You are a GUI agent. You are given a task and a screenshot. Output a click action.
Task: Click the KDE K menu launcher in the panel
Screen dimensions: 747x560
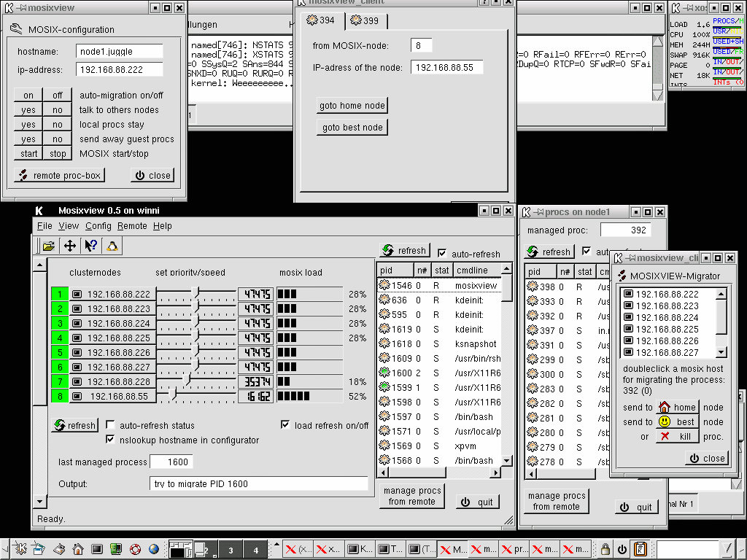(20, 549)
